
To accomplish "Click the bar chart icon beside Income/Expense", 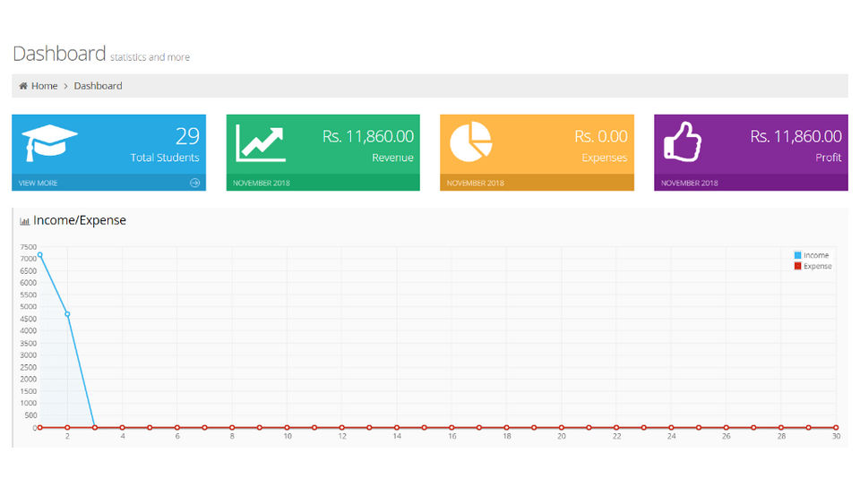I will pos(25,221).
